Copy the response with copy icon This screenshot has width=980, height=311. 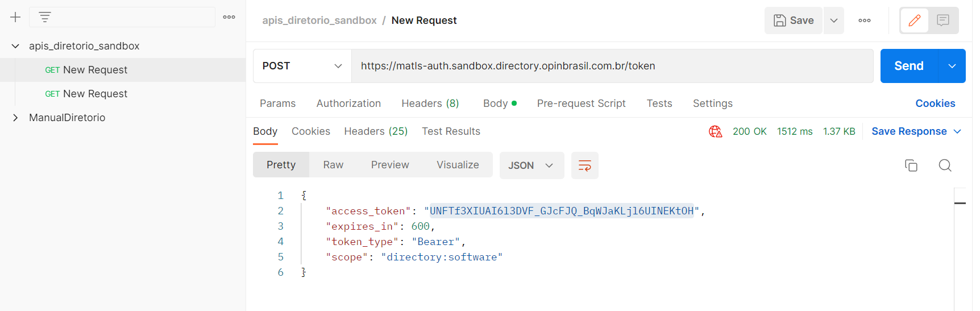click(911, 165)
